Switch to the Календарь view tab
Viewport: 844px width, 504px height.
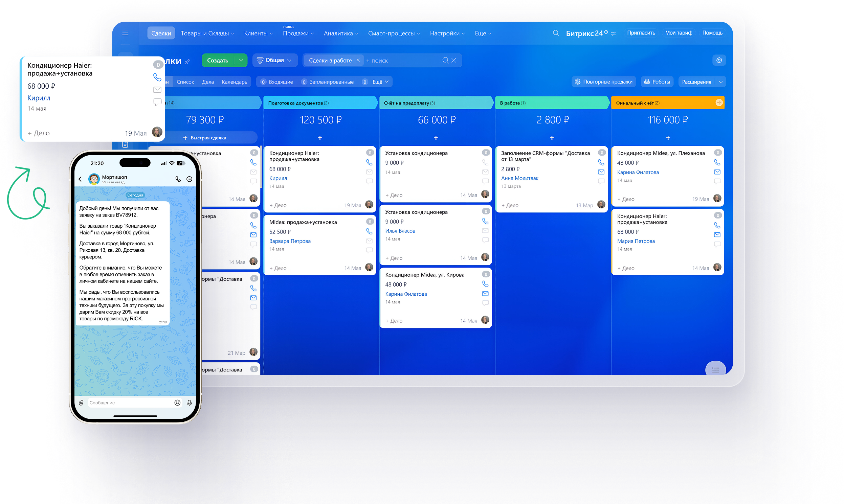[x=235, y=82]
